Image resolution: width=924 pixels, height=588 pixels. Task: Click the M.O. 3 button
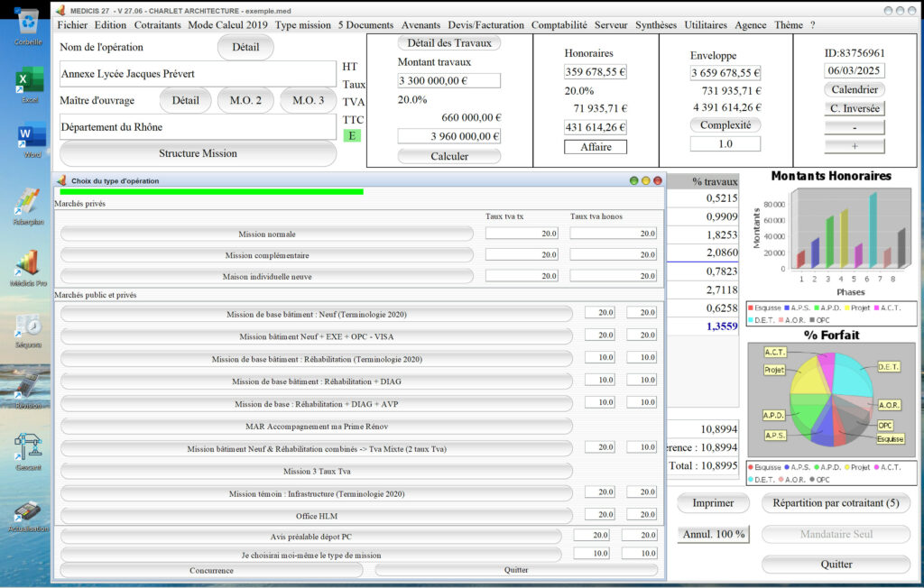(309, 100)
